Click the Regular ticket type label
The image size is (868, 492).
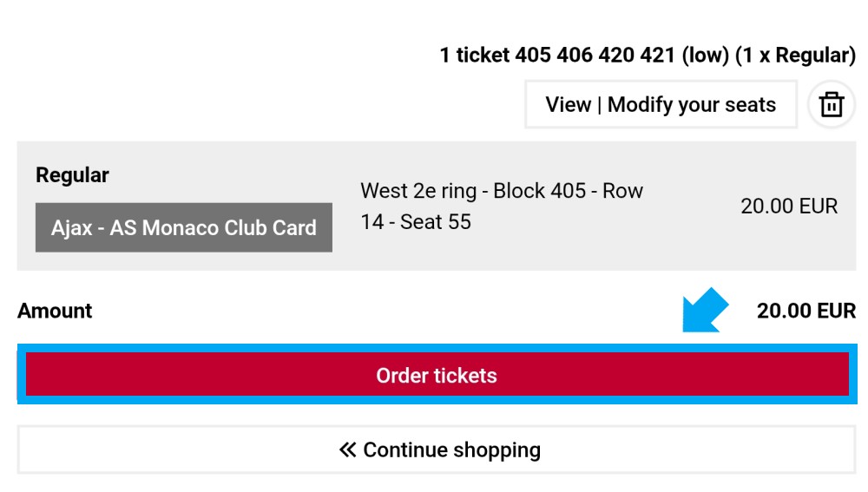(x=72, y=175)
